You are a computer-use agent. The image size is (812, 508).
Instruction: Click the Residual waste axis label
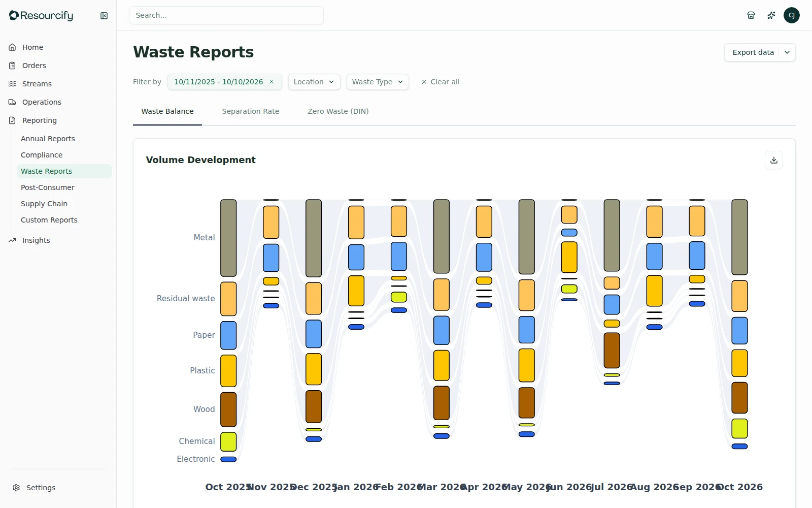(x=186, y=298)
